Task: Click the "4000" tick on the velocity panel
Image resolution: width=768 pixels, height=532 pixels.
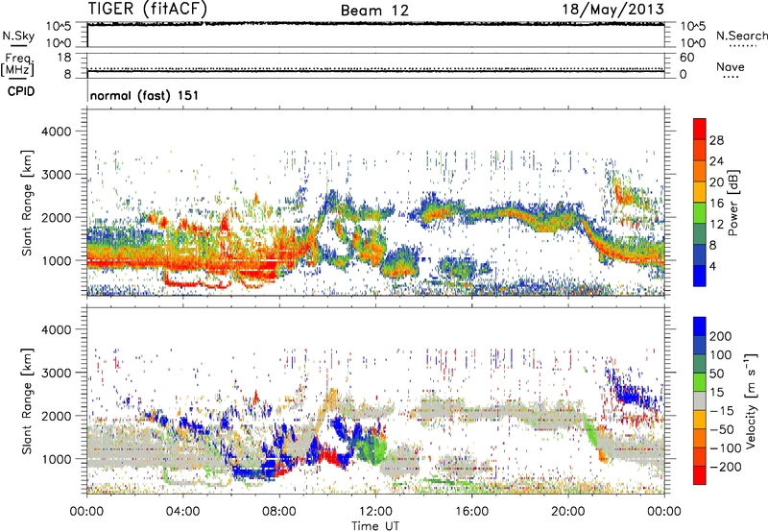Action: (x=56, y=329)
